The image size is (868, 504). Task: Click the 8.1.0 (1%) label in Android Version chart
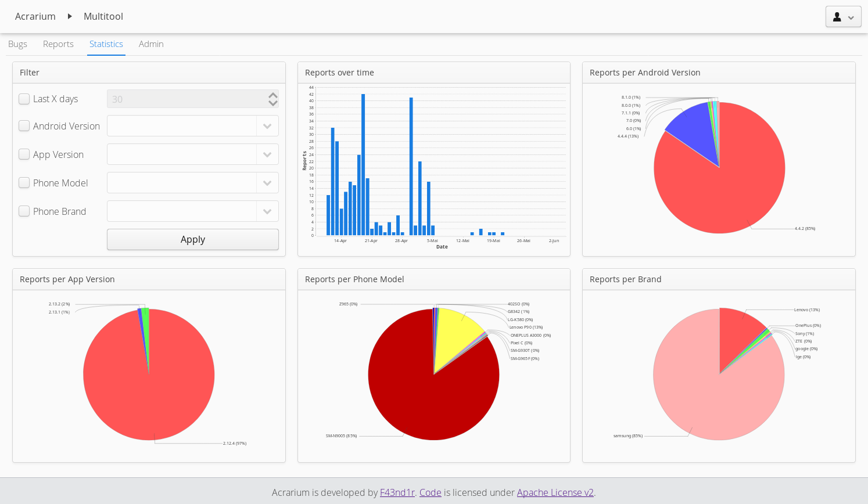[x=631, y=98]
